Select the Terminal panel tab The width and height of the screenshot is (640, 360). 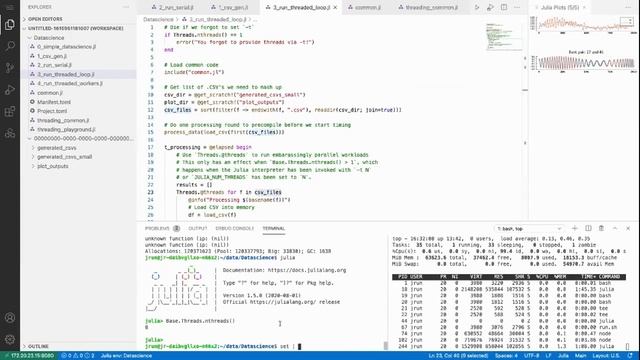tap(273, 229)
